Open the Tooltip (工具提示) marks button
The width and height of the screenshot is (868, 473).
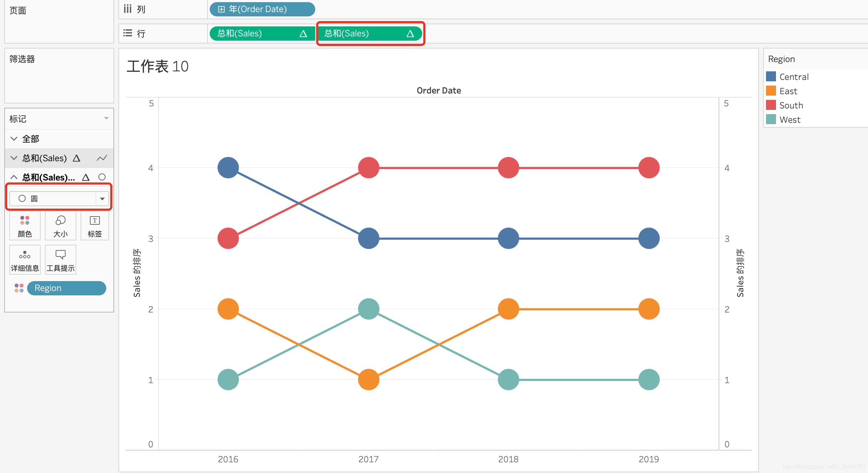coord(60,260)
